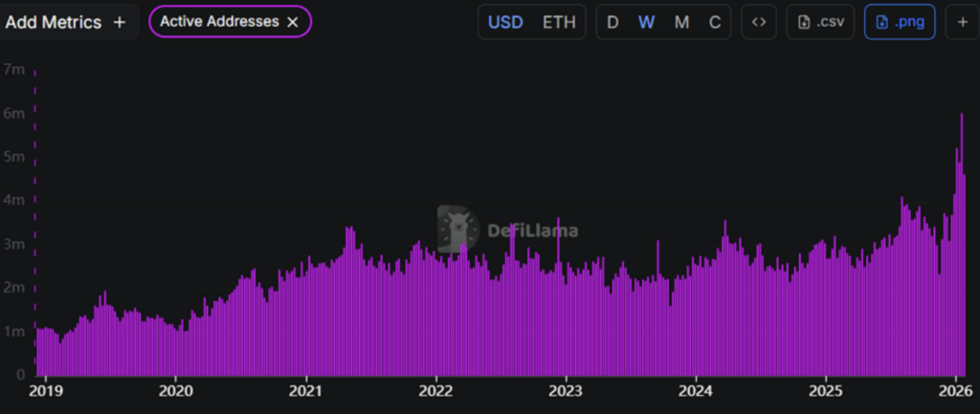Set chart interval to daily (D)
The width and height of the screenshot is (980, 414).
pyautogui.click(x=613, y=23)
